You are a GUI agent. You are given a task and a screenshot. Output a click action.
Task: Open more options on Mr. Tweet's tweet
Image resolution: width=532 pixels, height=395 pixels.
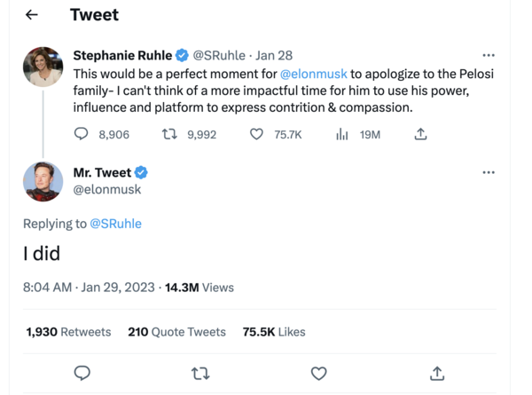[489, 172]
